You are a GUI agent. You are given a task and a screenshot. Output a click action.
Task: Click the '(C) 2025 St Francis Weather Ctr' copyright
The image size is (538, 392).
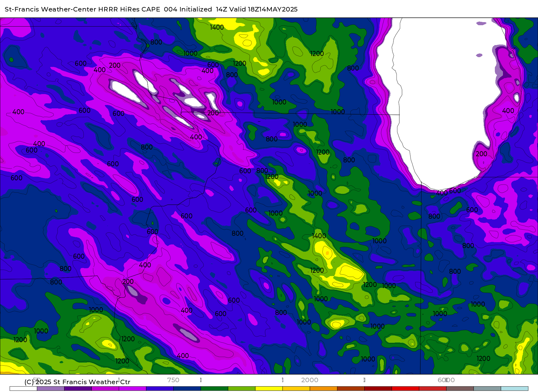77,382
